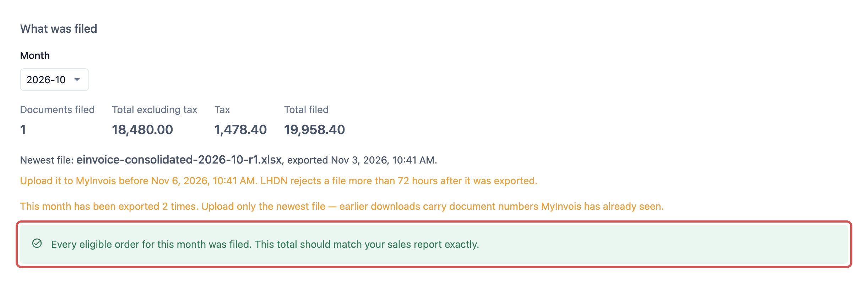Click the Upload to MyInvois deadline warning

(279, 181)
